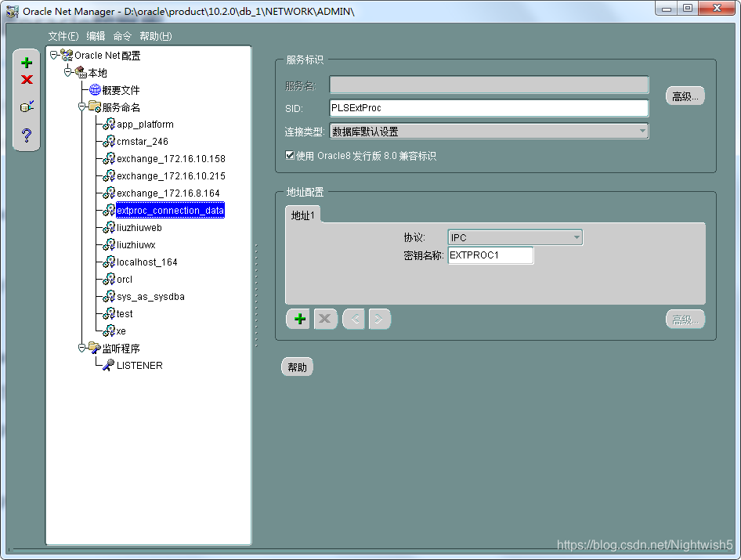The image size is (741, 560).
Task: Open the 文件(F) menu
Action: (x=63, y=36)
